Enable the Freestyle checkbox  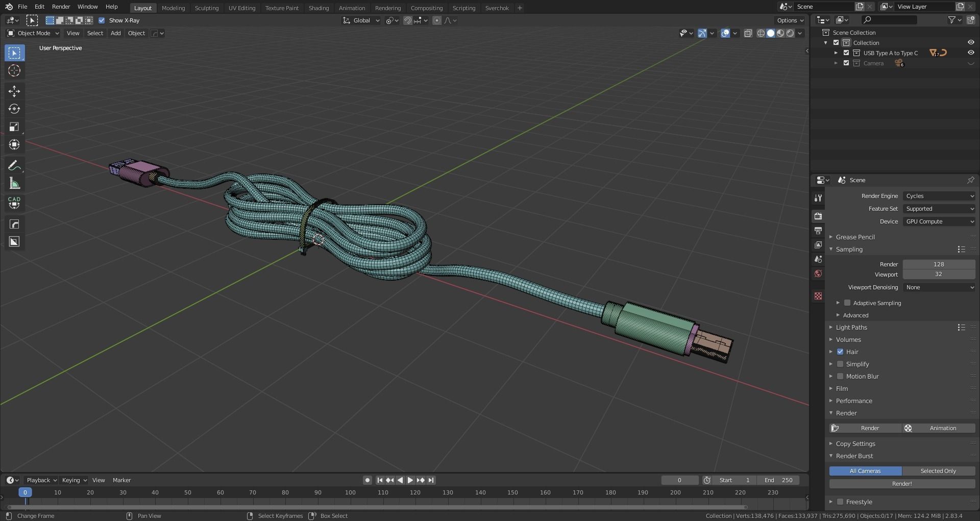click(840, 502)
